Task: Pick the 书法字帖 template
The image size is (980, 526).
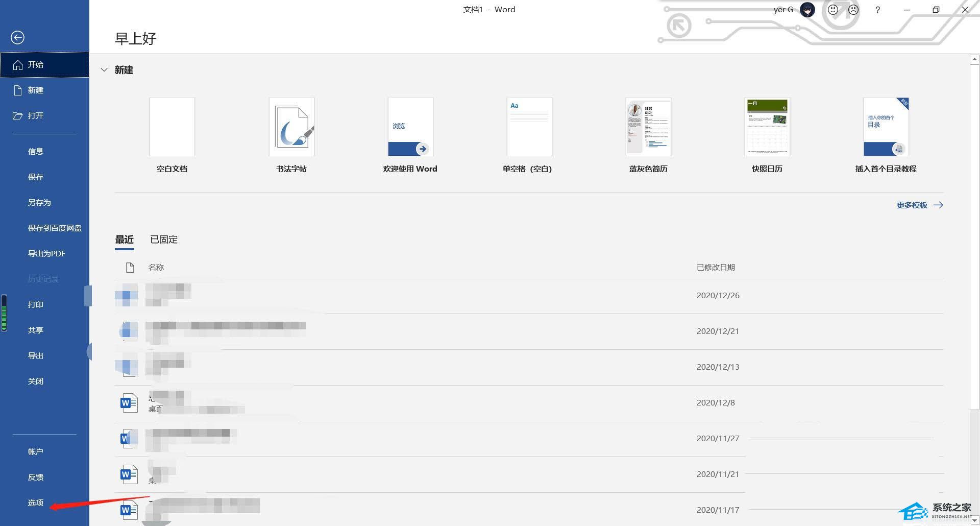Action: click(x=291, y=135)
